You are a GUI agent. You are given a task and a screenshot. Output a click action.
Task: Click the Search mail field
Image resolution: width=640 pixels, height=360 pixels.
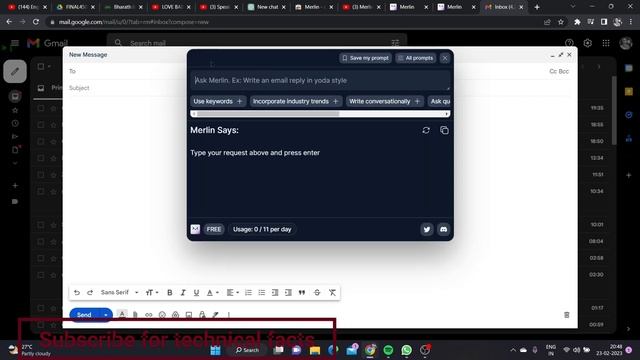coord(257,43)
